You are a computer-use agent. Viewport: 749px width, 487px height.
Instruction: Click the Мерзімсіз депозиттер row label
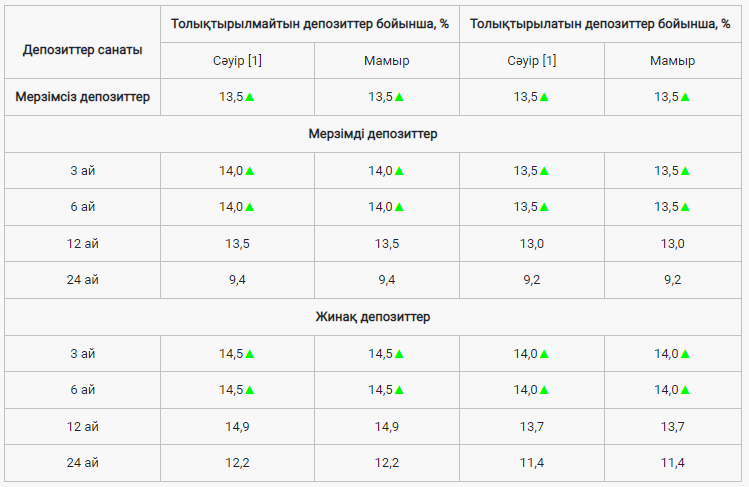coord(83,97)
